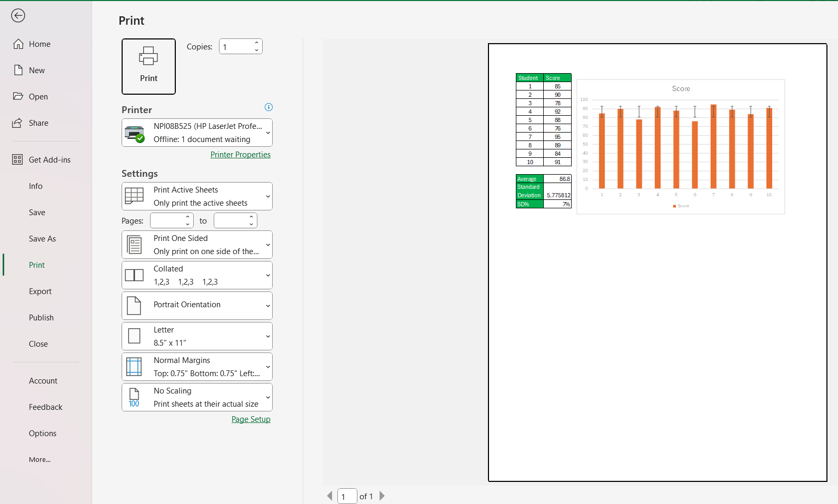Image resolution: width=838 pixels, height=504 pixels.
Task: Click the printer info icon
Action: point(268,107)
